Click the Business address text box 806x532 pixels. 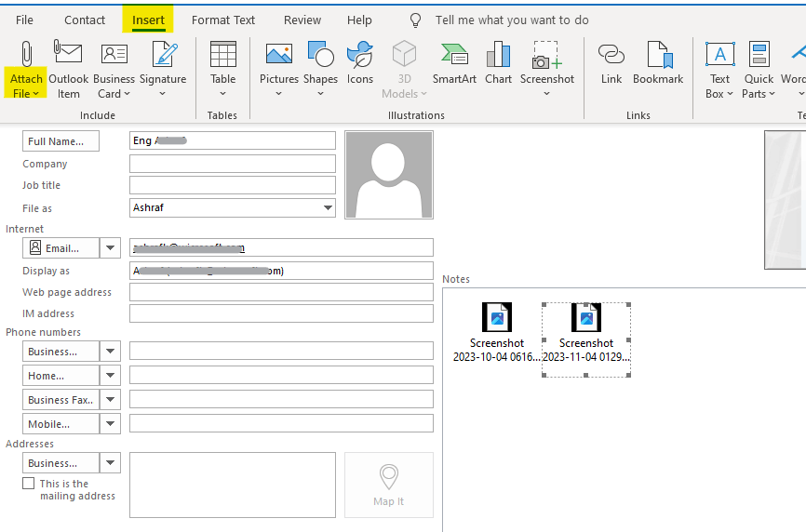(x=233, y=485)
